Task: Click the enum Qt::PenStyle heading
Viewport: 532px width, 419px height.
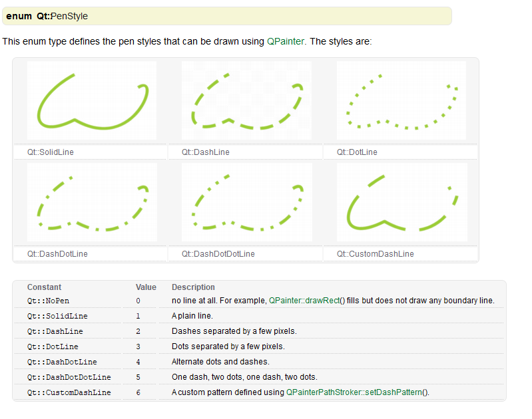Action: (x=47, y=16)
